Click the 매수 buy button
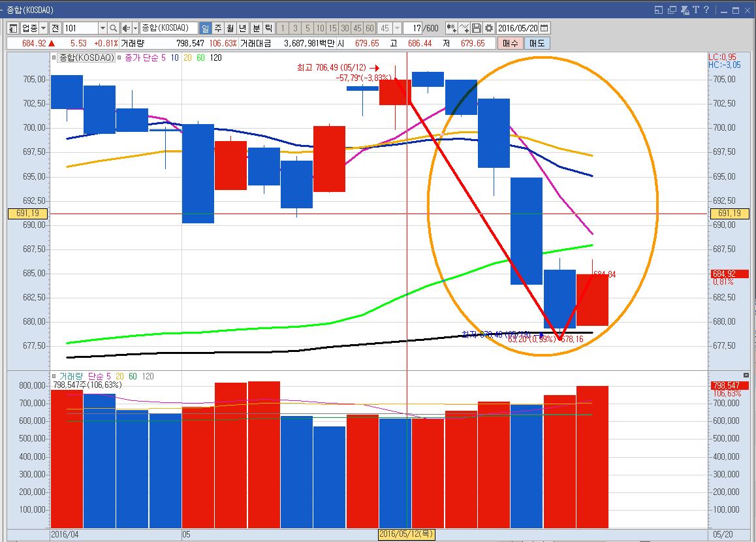The width and height of the screenshot is (756, 542). tap(510, 43)
